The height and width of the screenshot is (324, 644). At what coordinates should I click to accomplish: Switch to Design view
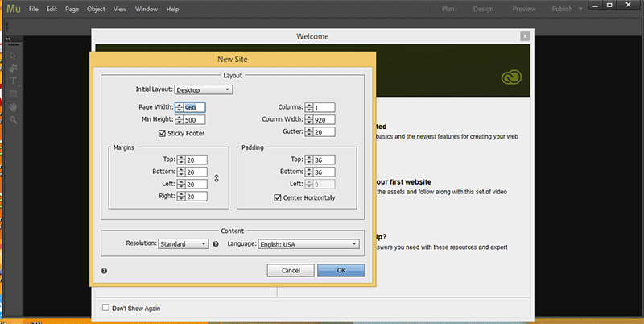tap(484, 9)
